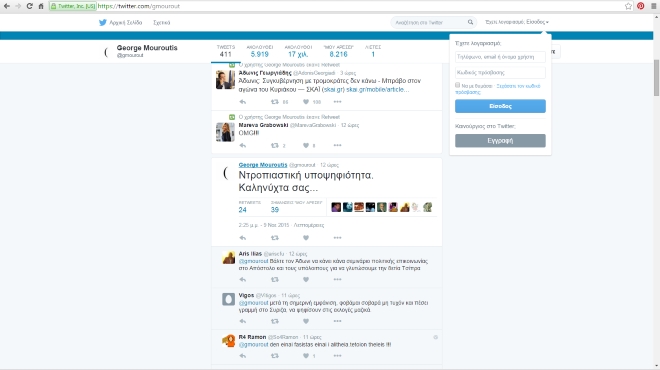Viewport: 660px width, 370px height.
Task: Open the forgot password link
Action: coord(498,89)
